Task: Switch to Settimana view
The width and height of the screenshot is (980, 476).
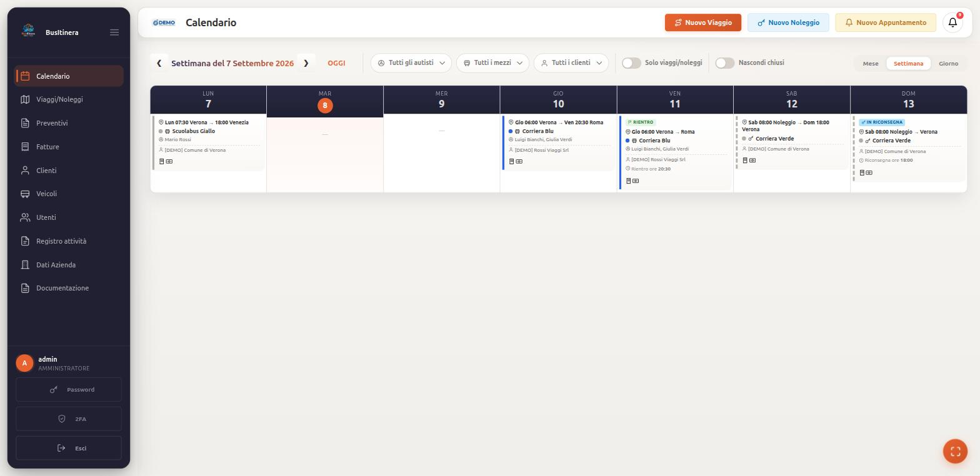Action: pos(908,64)
